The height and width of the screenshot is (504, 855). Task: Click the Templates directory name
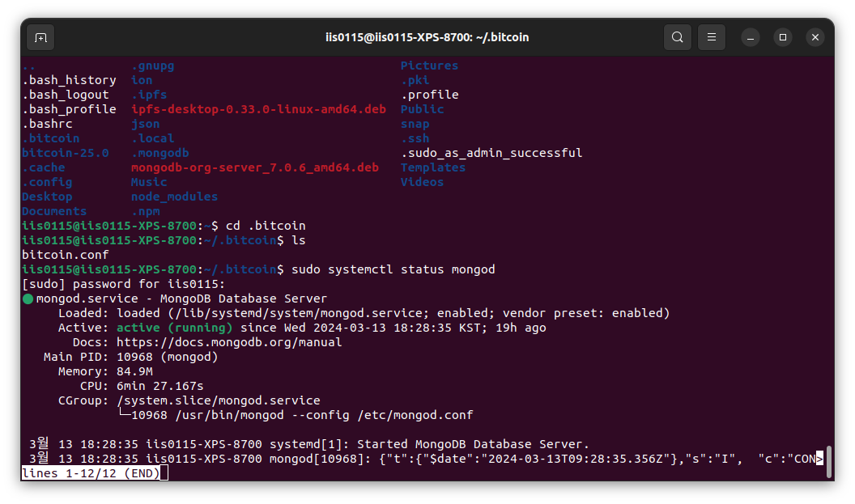[x=433, y=167]
